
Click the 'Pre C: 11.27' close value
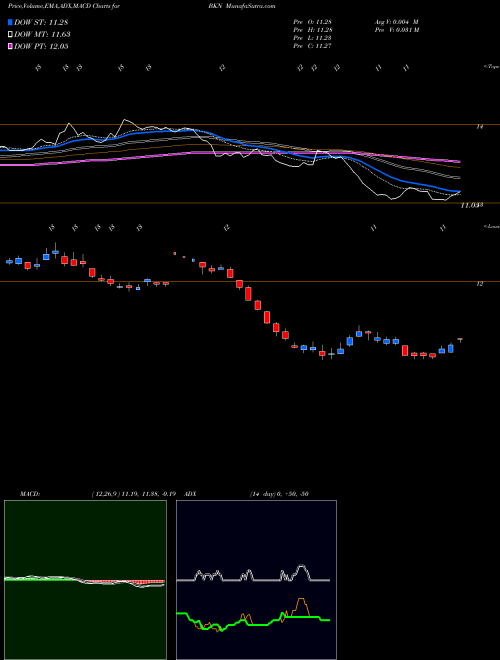(x=312, y=46)
